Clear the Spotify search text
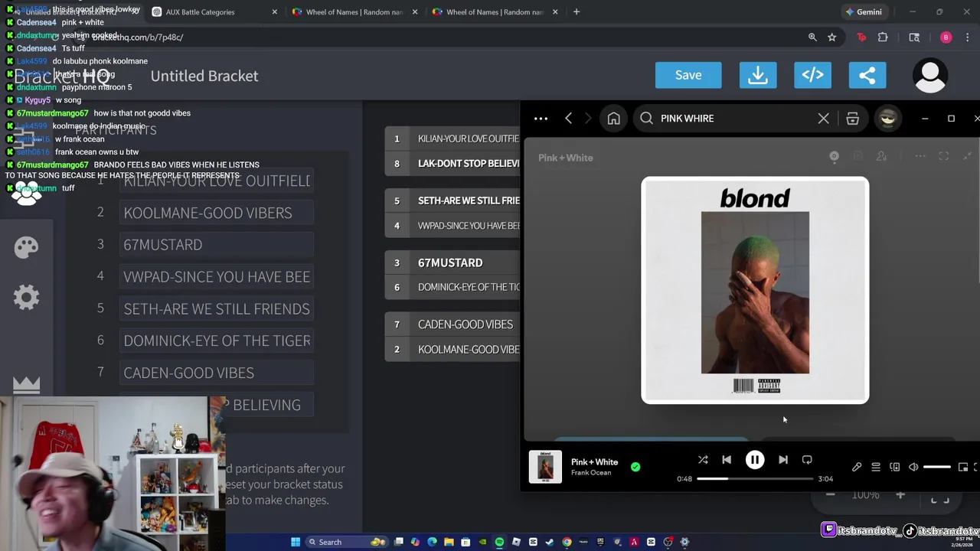Screen dimensions: 980x551 click(x=823, y=119)
